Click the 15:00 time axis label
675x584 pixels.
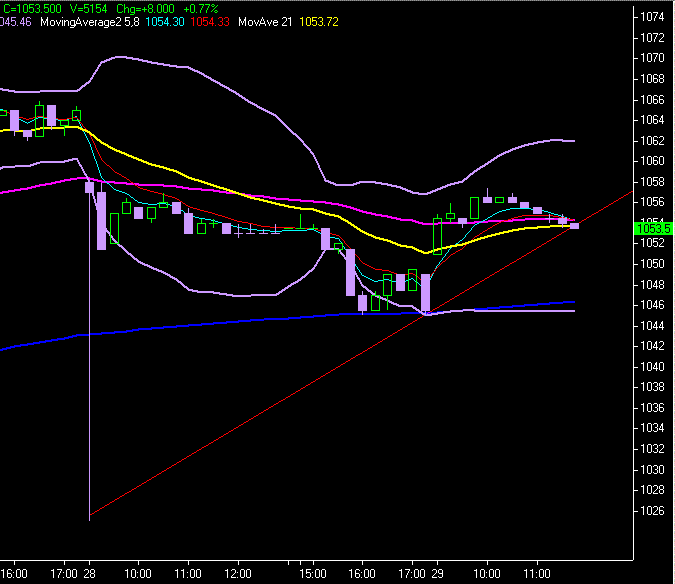pyautogui.click(x=313, y=574)
